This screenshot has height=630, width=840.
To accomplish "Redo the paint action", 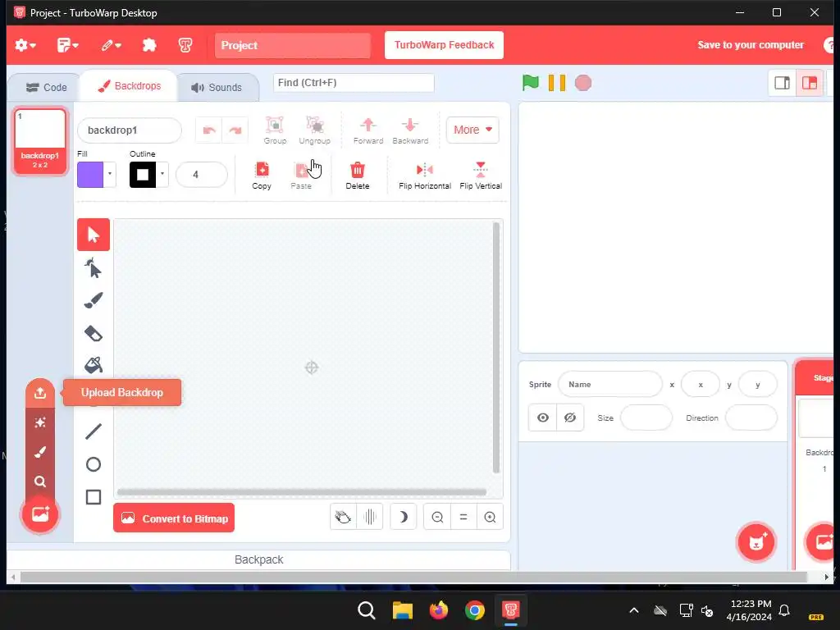I will 235,130.
